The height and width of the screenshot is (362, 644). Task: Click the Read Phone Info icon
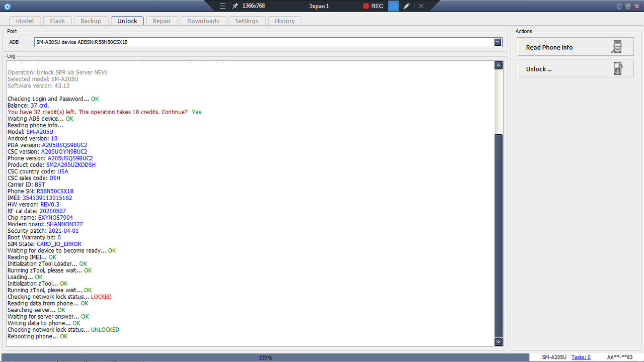[616, 47]
